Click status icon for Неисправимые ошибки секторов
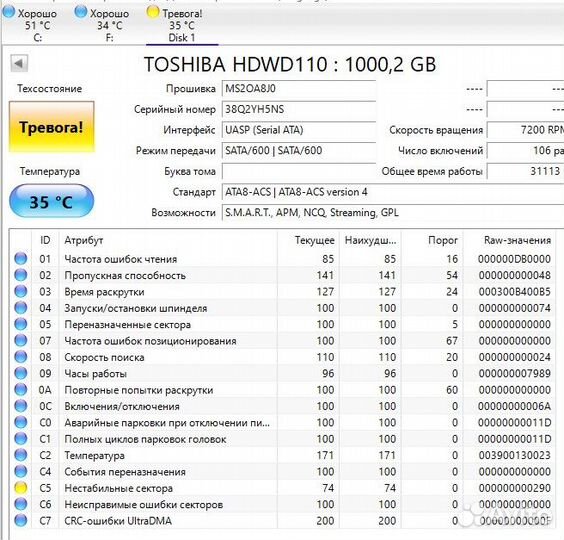Image resolution: width=564 pixels, height=540 pixels. 21,504
